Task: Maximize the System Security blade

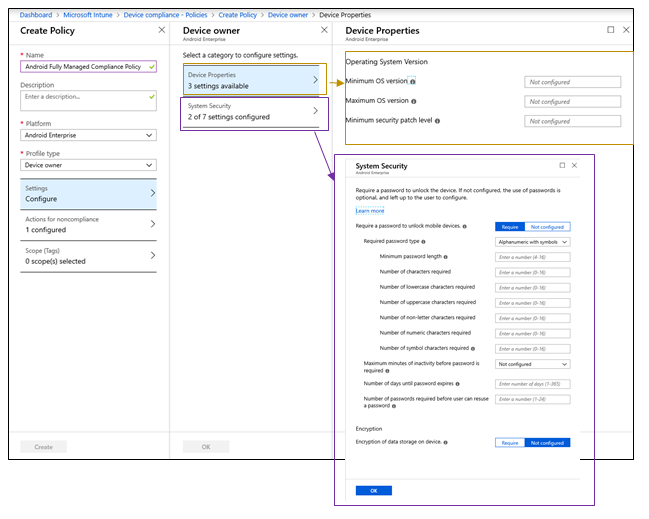Action: 562,165
